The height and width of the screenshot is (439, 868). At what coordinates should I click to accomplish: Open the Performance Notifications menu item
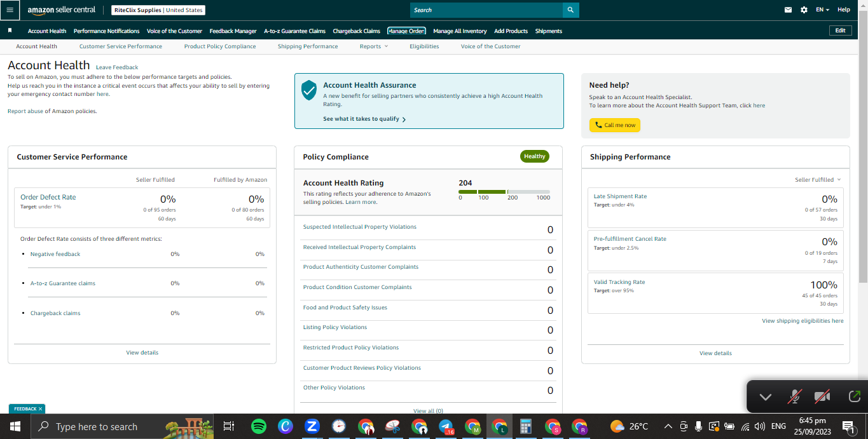coord(106,31)
